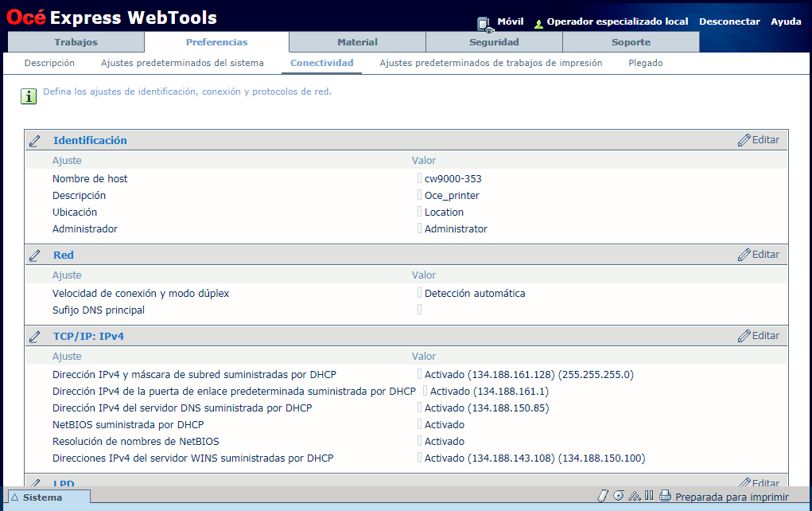
Task: Click the value Activado (134.188.161.1)
Action: [x=489, y=392]
